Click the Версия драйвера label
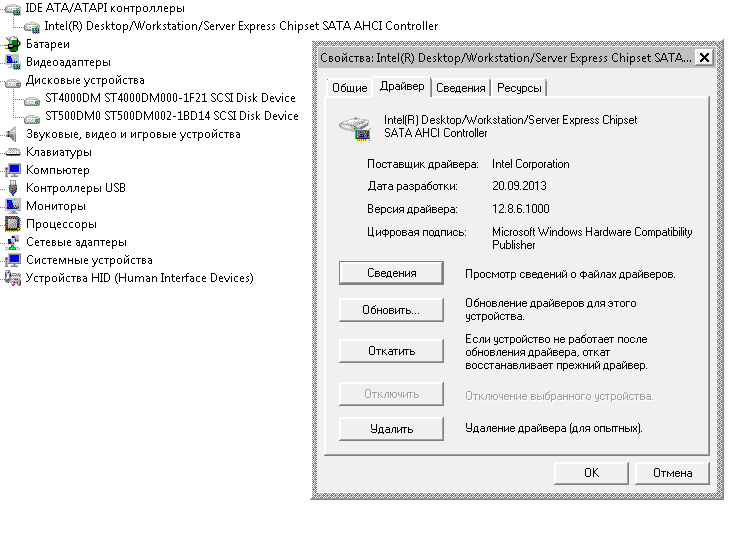Viewport: 748px width, 549px height. click(x=412, y=209)
